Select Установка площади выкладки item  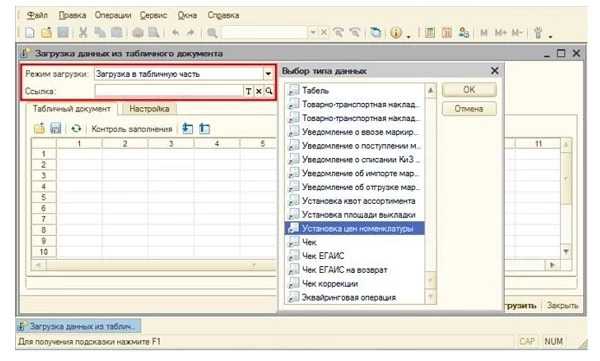[x=355, y=214]
